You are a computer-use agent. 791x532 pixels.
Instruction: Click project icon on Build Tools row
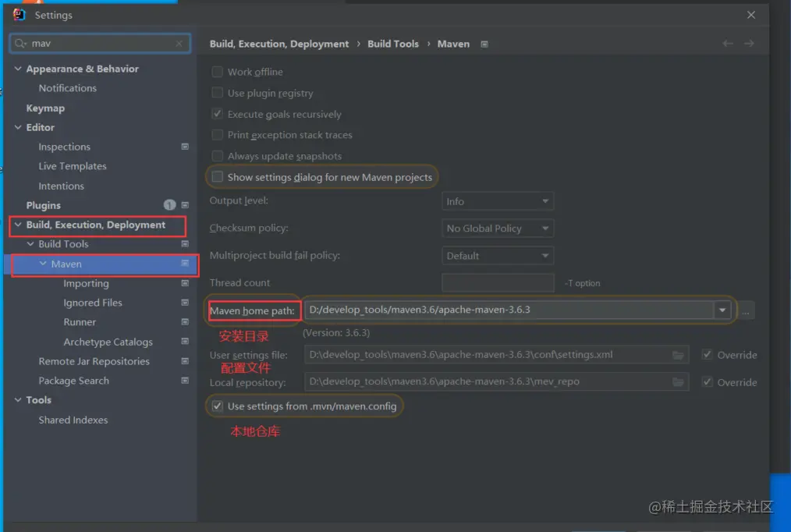[185, 244]
